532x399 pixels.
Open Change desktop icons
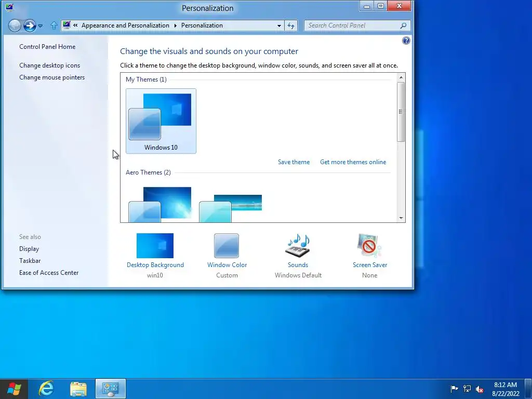pos(49,65)
